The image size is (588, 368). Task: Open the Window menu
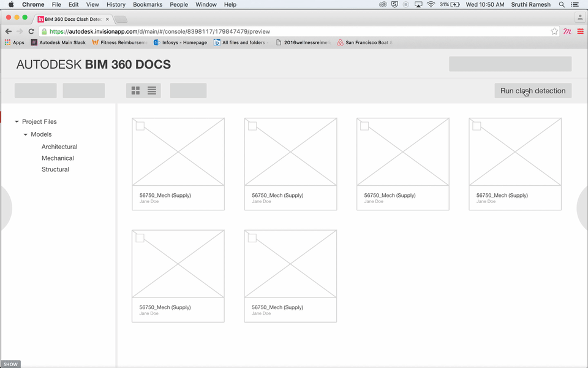click(x=206, y=4)
